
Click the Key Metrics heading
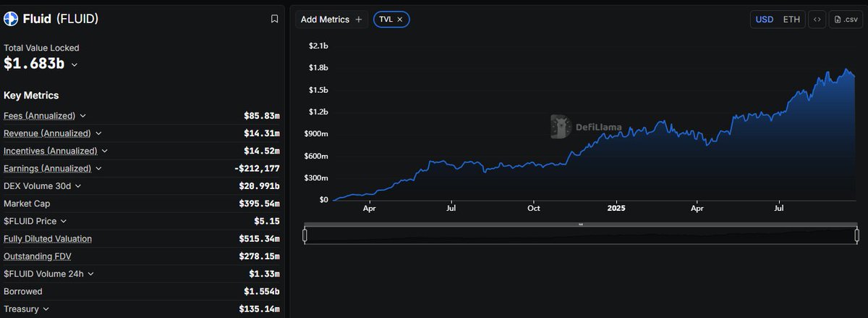(x=31, y=96)
